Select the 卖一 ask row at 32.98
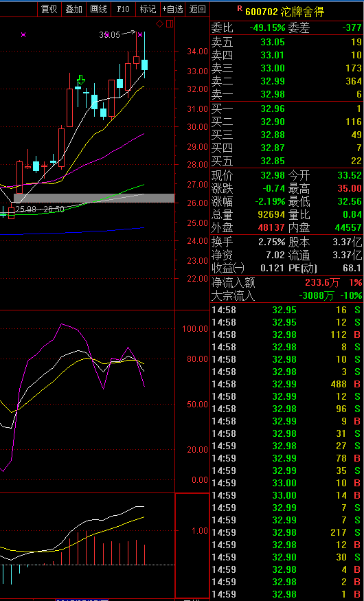 [286, 94]
